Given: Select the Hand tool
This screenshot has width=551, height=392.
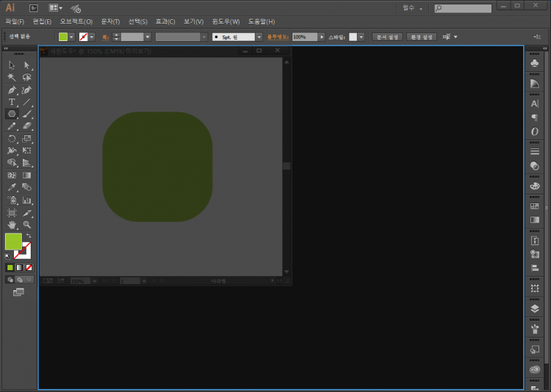Looking at the screenshot, I should (x=12, y=225).
